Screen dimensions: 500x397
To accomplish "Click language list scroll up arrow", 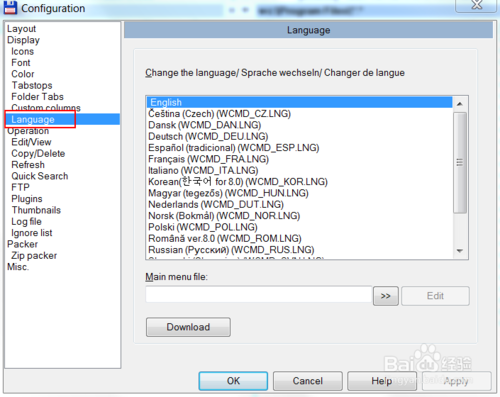I will [460, 104].
